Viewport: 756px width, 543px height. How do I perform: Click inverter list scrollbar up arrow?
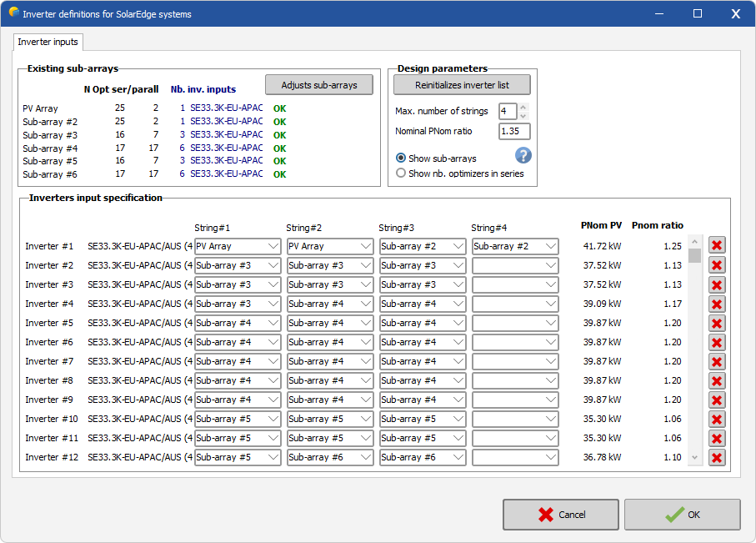[695, 241]
